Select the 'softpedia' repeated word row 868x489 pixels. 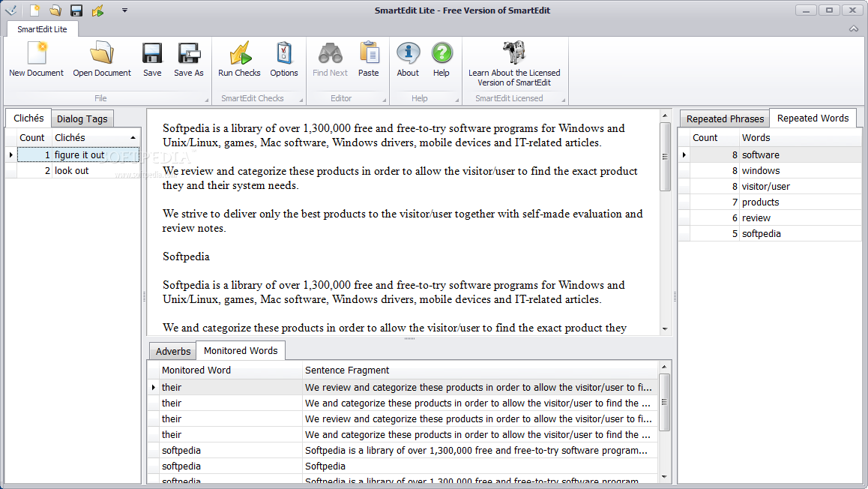coord(776,234)
